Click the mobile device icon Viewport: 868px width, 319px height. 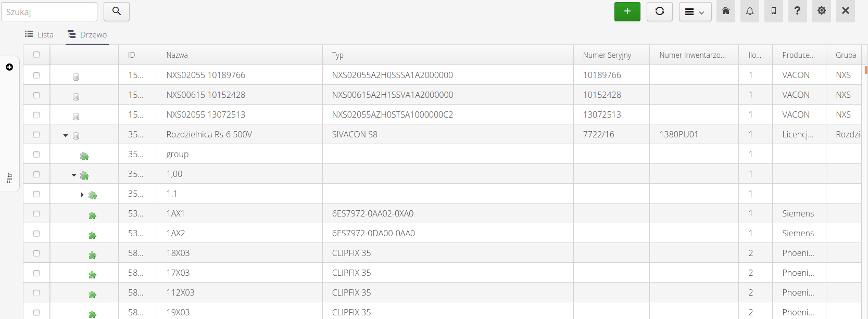tap(773, 11)
